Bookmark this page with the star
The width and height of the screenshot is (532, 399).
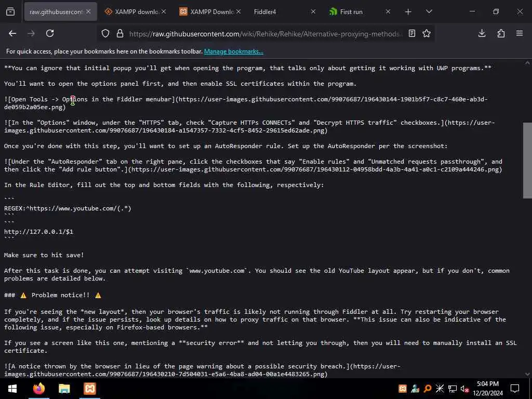click(x=427, y=34)
